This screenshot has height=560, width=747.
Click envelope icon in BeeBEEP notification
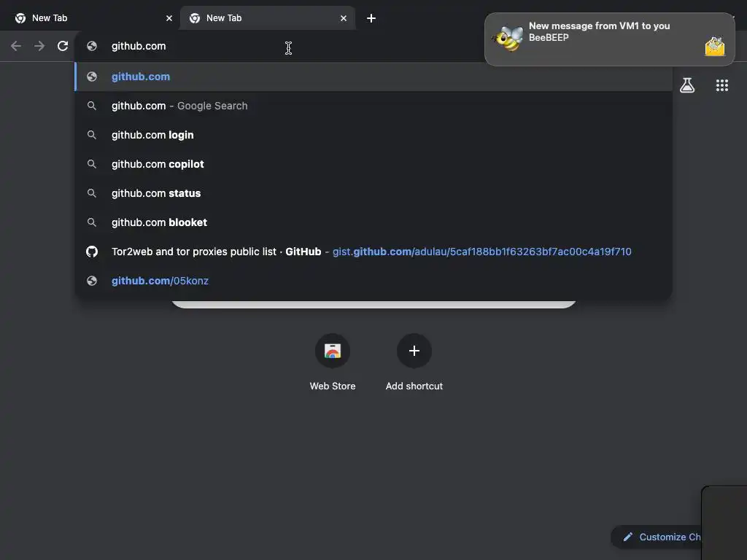[715, 46]
